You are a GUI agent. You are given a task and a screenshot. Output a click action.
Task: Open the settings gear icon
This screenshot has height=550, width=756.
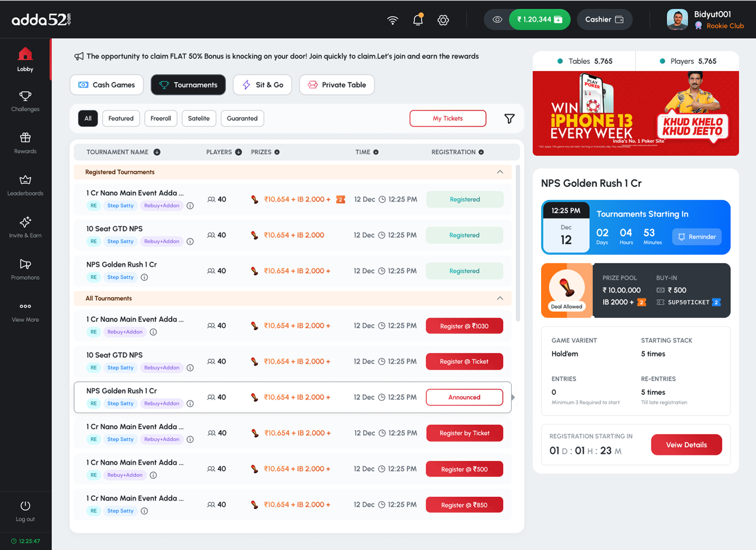443,20
